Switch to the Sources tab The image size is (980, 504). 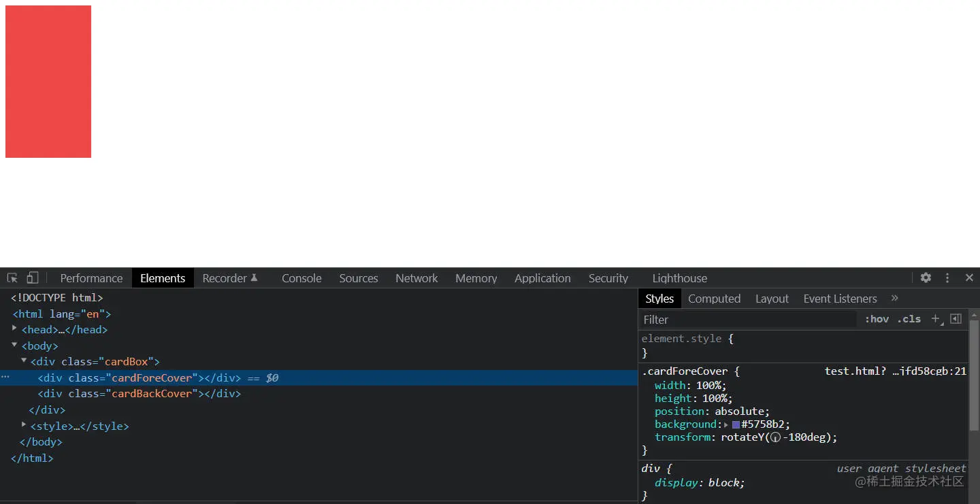pos(359,278)
